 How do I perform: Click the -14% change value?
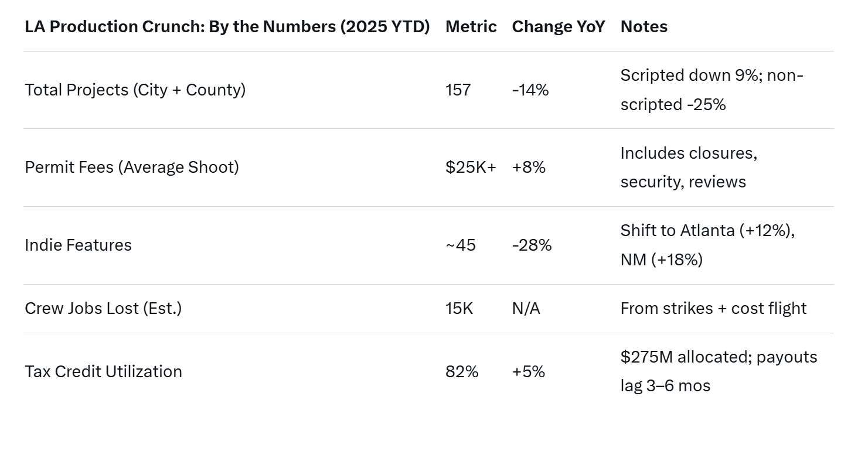tap(530, 90)
